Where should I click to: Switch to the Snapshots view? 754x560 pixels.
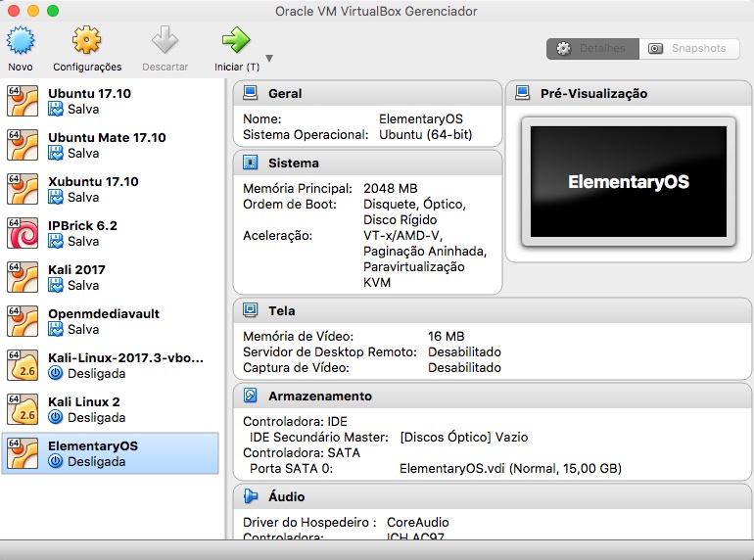[689, 49]
